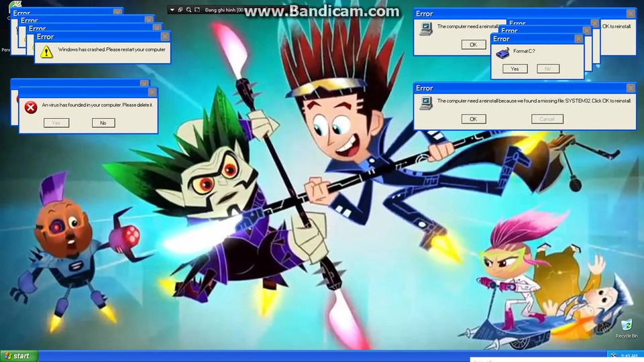Close the rearmost Error window behind Format C dialog

click(595, 23)
